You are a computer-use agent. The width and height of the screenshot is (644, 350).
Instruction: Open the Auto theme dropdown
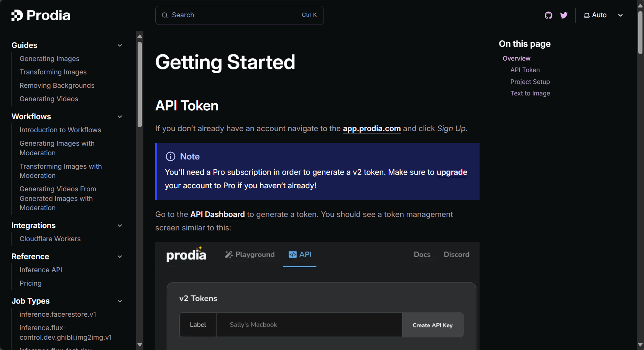click(603, 15)
